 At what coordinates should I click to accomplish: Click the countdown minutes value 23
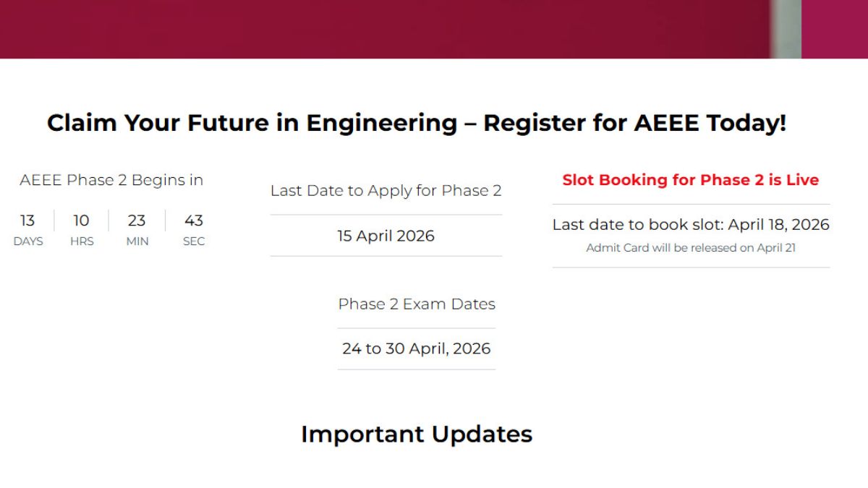click(137, 221)
